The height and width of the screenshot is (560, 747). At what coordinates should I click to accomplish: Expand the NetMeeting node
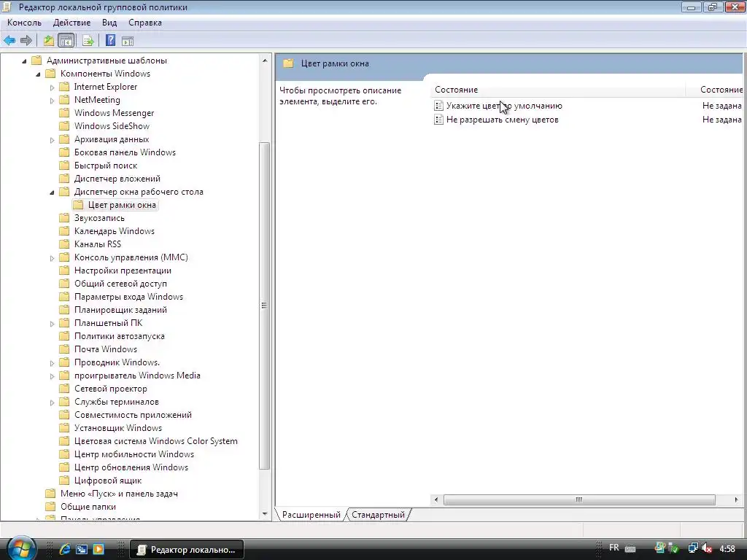click(x=52, y=101)
